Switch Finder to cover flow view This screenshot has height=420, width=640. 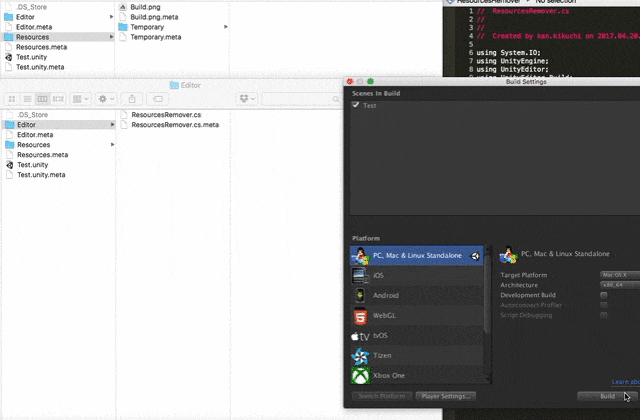coord(58,99)
